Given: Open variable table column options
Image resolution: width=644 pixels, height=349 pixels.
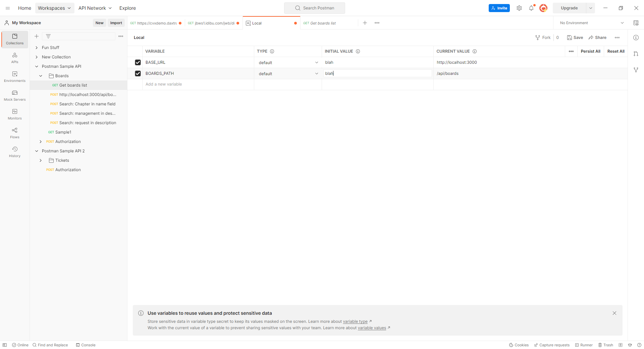Looking at the screenshot, I should click(x=571, y=51).
